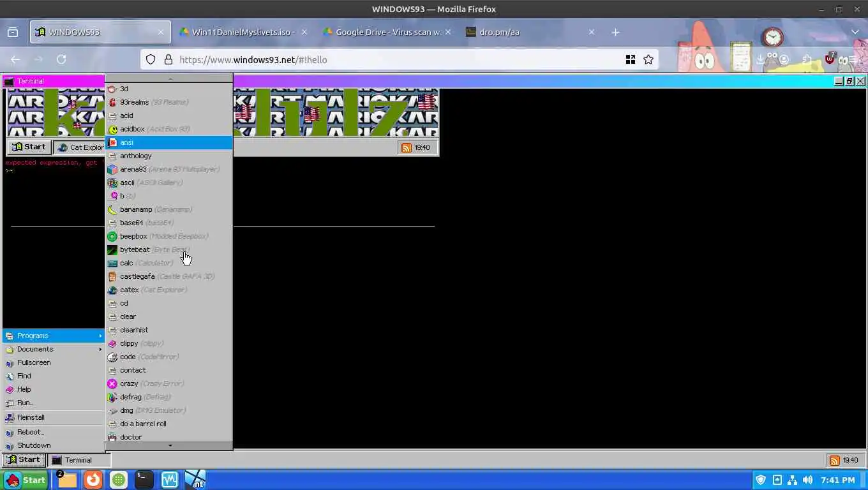Click the acidbox smiley icon
868x490 pixels.
[x=112, y=130]
